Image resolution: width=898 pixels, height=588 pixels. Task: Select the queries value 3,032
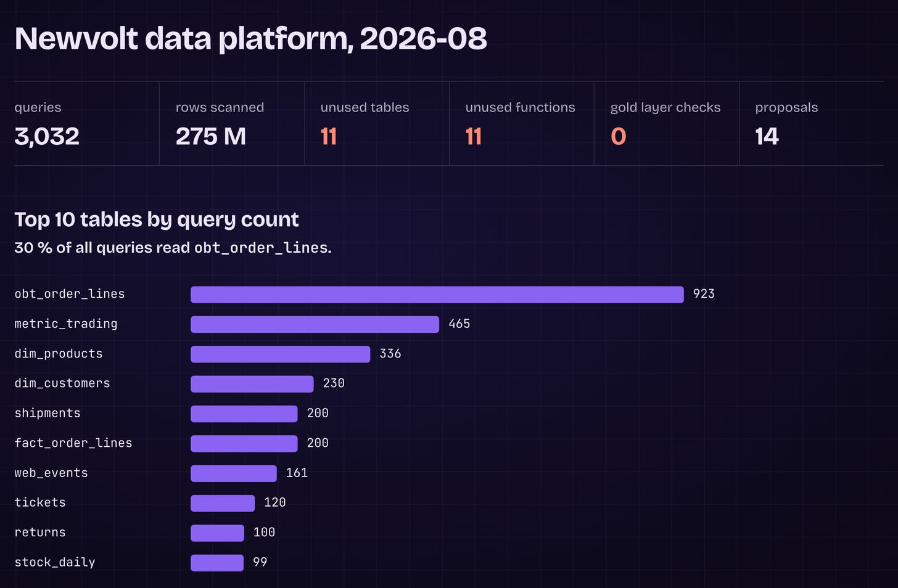coord(47,136)
